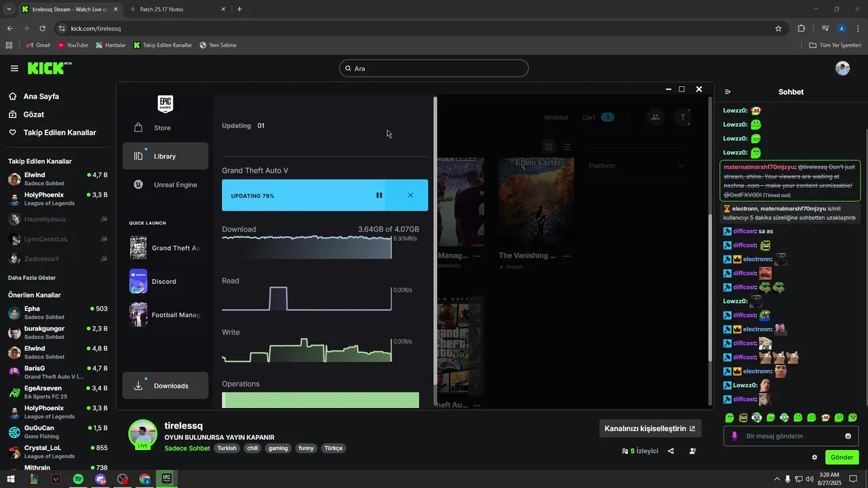Viewport: 868px width, 488px height.
Task: Show hidden system tray icons
Action: coord(776,479)
